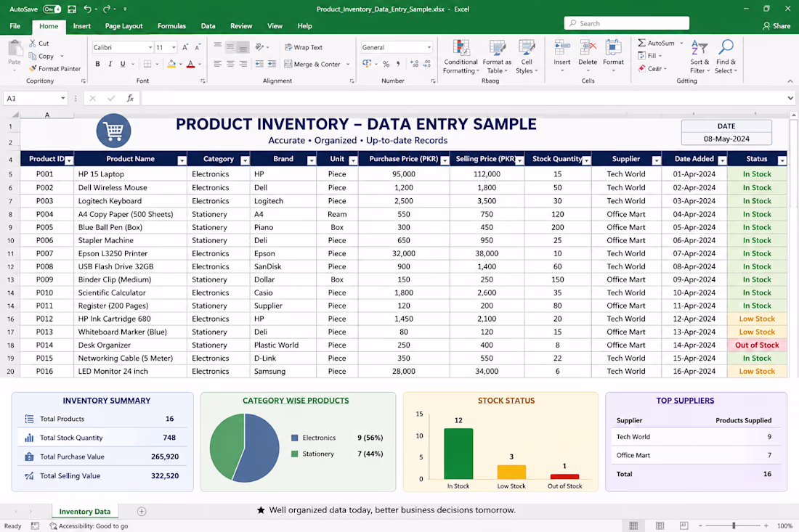Apply Italic formatting
This screenshot has height=532, width=799.
(x=110, y=64)
